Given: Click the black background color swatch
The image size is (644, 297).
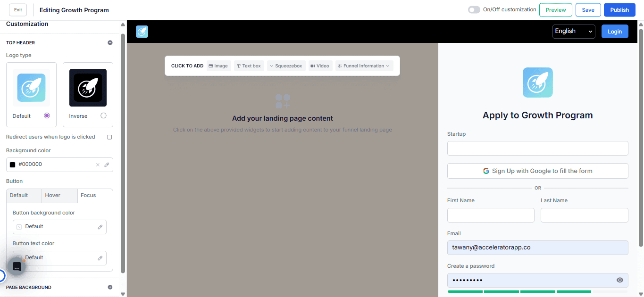Looking at the screenshot, I should click(13, 165).
